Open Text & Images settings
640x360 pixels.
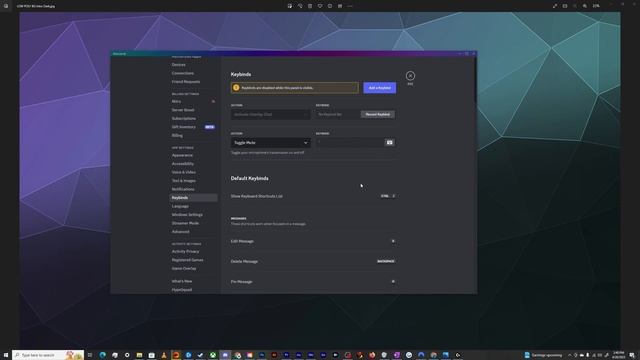pos(184,180)
